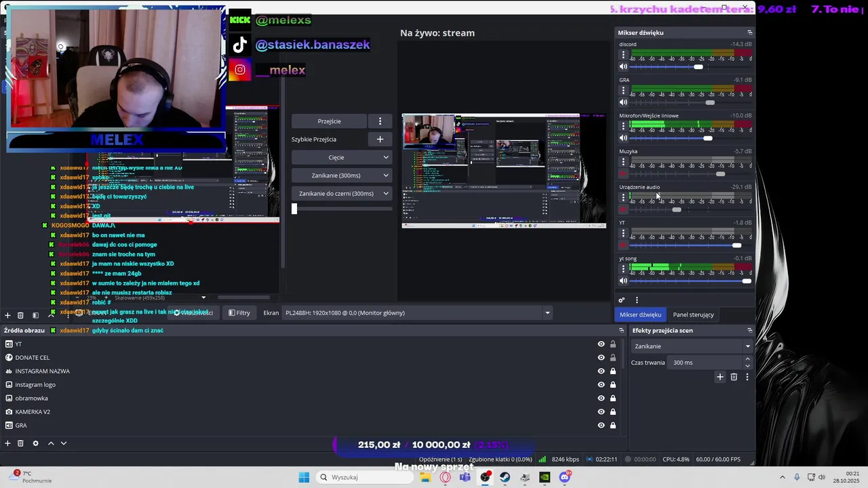Click yt song volume slider handle

coord(747,281)
